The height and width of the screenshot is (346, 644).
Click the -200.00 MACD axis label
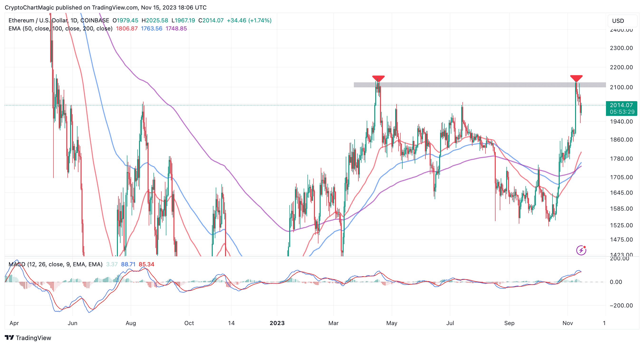coord(621,306)
